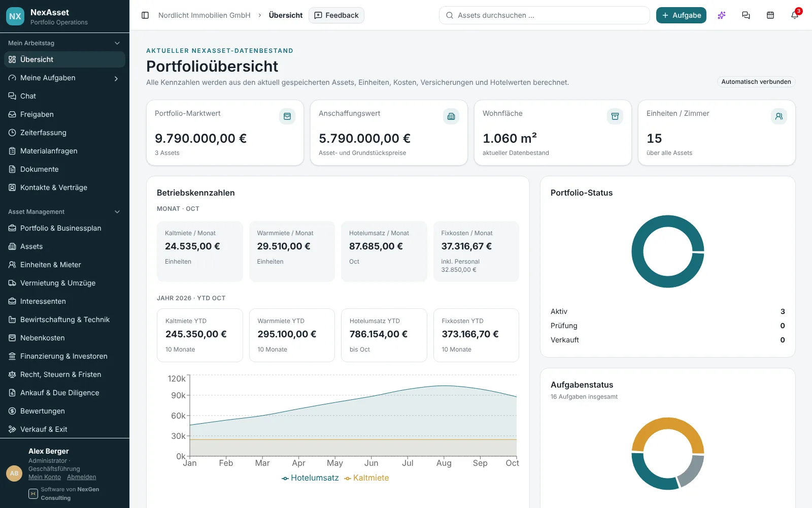Viewport: 812px width, 508px height.
Task: Create a new Aufgabe
Action: click(681, 15)
